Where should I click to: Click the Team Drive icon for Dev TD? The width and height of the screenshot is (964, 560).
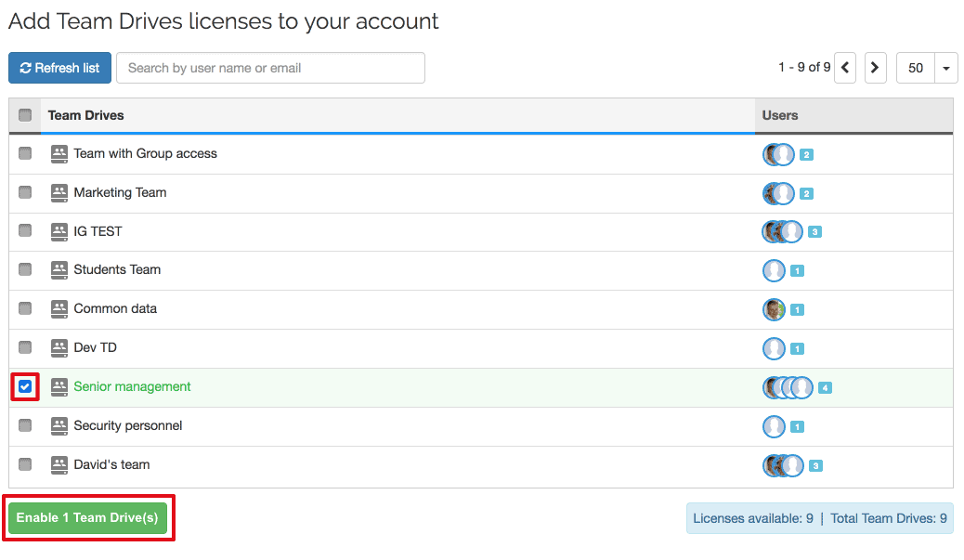coord(59,347)
